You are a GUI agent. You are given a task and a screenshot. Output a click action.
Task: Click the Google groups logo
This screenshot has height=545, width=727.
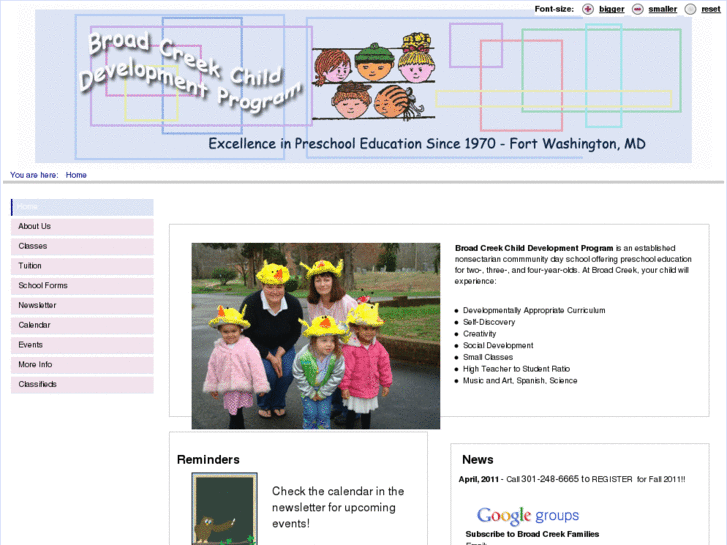click(x=528, y=515)
